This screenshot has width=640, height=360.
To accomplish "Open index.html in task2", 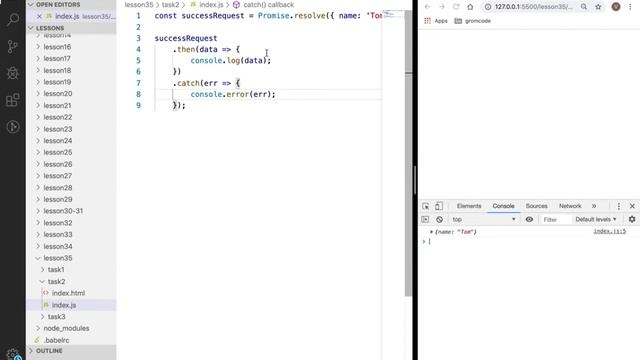I will pos(68,293).
